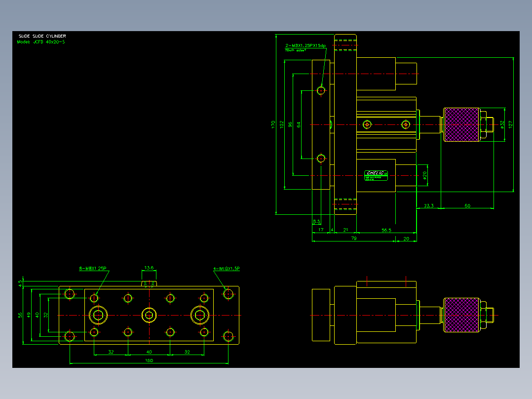Click the "49" dimension value

click(29, 315)
